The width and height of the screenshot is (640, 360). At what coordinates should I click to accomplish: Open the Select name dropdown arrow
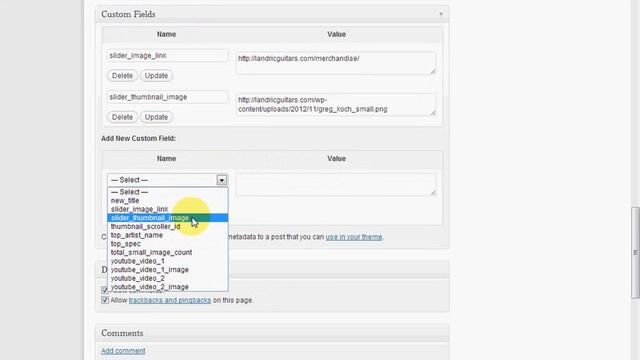click(222, 180)
